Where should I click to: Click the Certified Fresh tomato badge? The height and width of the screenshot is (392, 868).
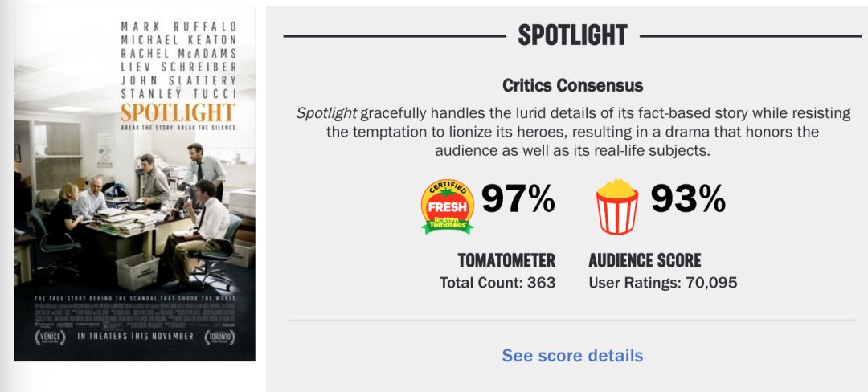coord(448,206)
